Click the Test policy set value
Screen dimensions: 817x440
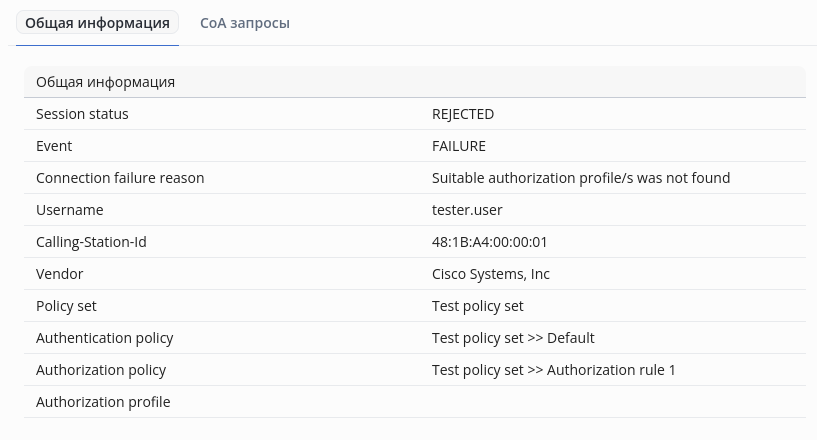478,306
